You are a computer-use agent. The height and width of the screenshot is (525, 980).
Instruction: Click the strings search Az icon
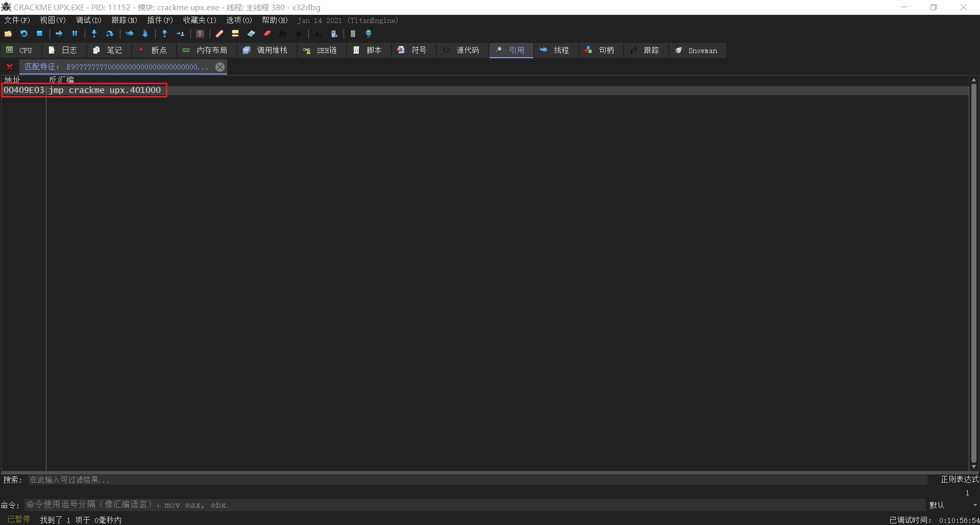point(318,34)
